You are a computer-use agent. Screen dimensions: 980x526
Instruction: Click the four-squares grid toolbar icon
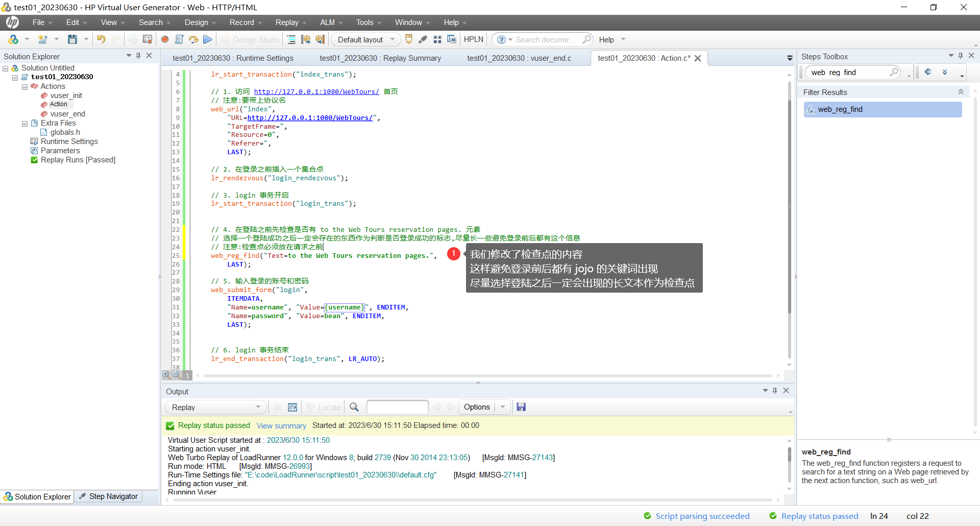tap(437, 39)
